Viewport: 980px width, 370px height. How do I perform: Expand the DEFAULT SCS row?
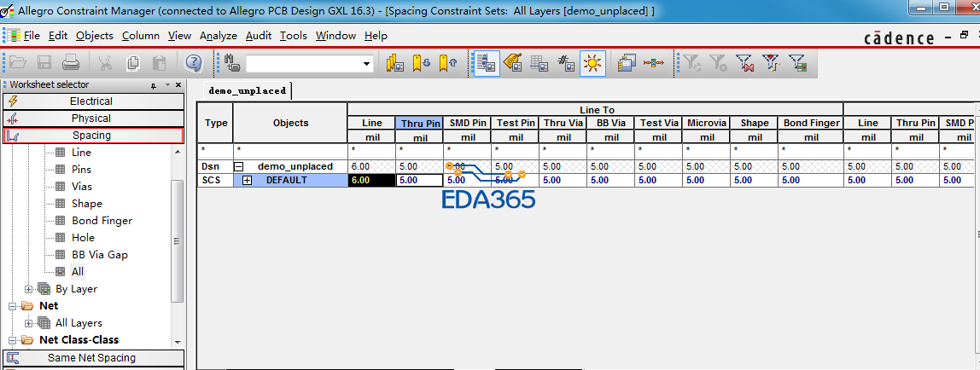click(247, 180)
